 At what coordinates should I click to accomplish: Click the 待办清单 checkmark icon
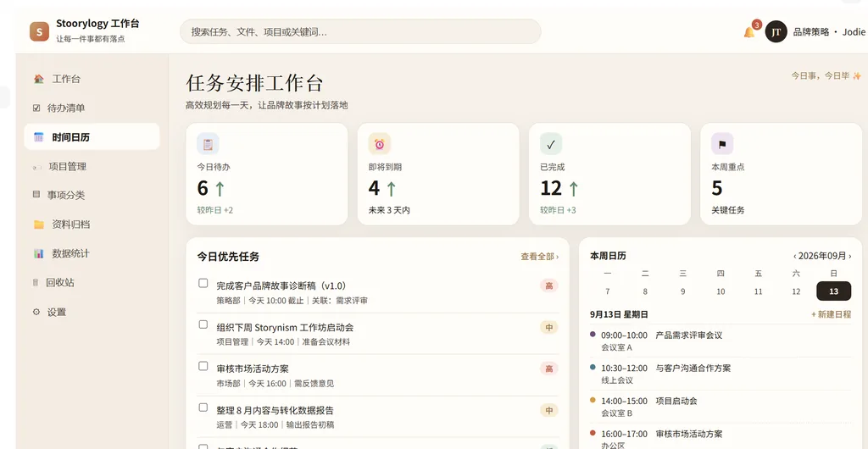coord(36,108)
